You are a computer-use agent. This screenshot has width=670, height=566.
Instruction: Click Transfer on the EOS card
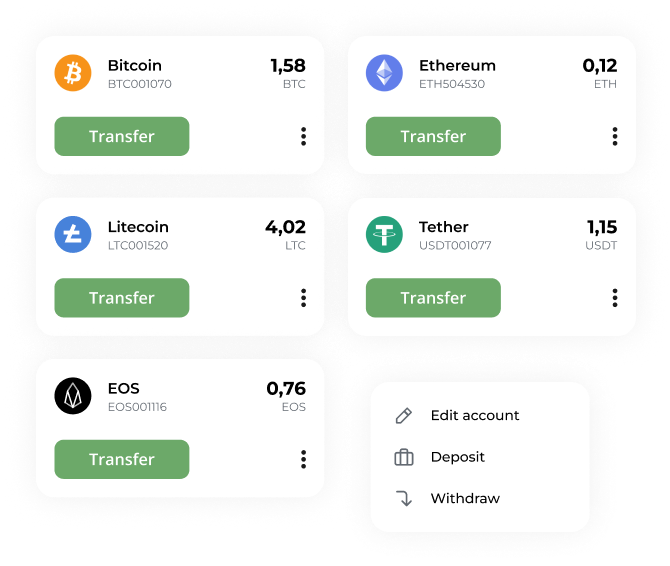122,459
